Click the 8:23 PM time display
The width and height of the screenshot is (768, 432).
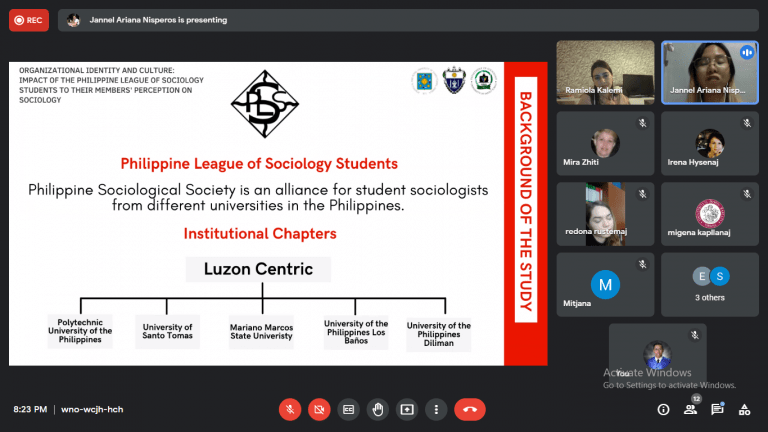pos(30,409)
